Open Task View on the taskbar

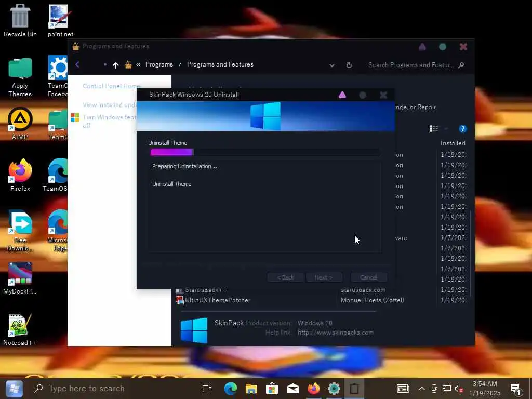(x=206, y=389)
